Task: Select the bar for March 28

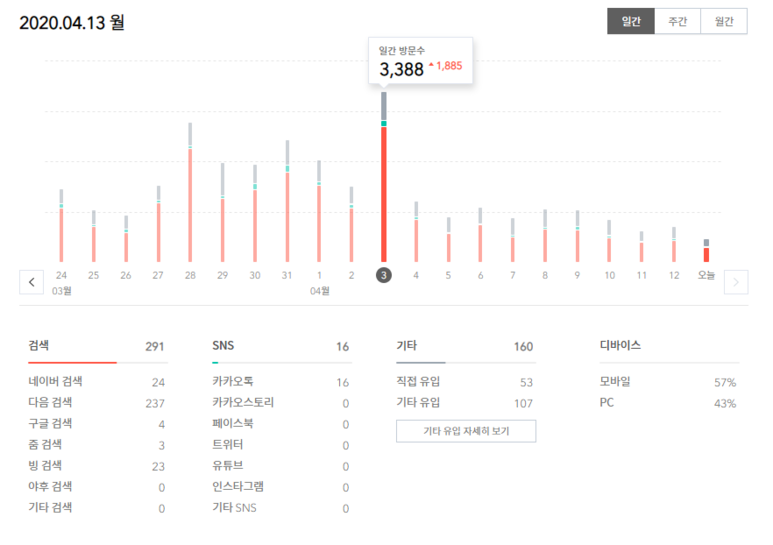Action: coord(190,192)
